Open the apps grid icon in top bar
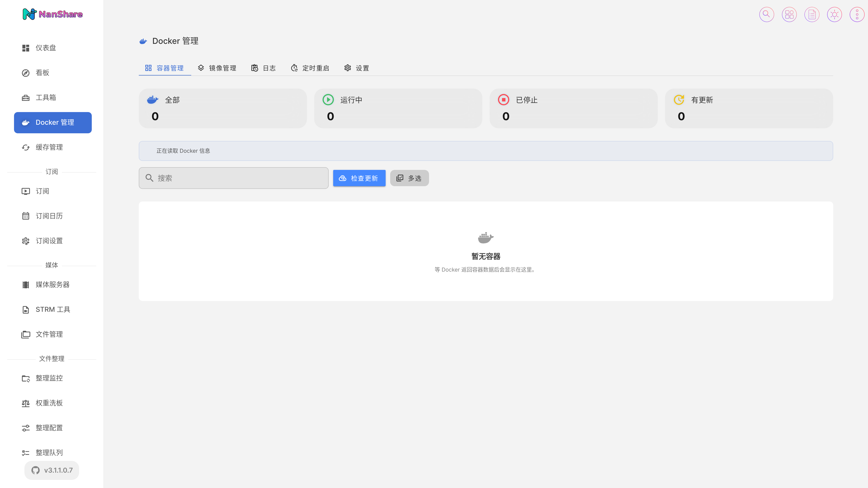The width and height of the screenshot is (868, 488). (x=789, y=14)
